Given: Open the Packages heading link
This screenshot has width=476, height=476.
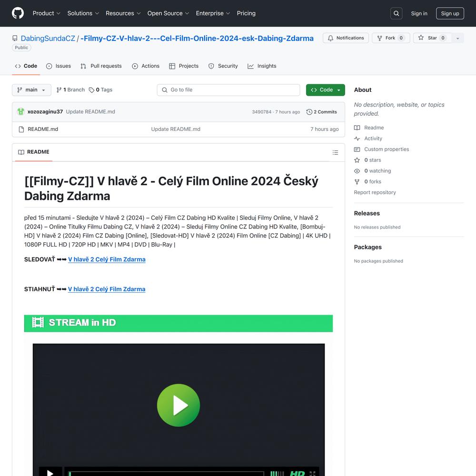Looking at the screenshot, I should click(x=367, y=247).
